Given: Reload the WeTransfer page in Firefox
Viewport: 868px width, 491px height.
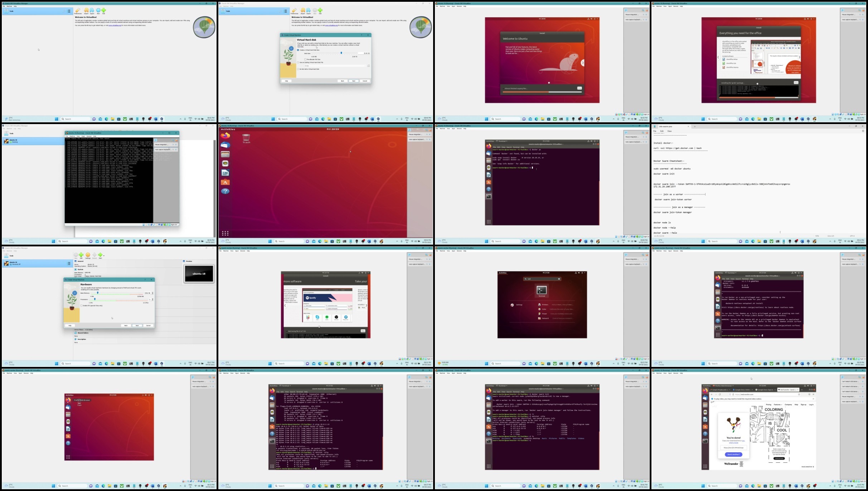Looking at the screenshot, I should tap(720, 394).
